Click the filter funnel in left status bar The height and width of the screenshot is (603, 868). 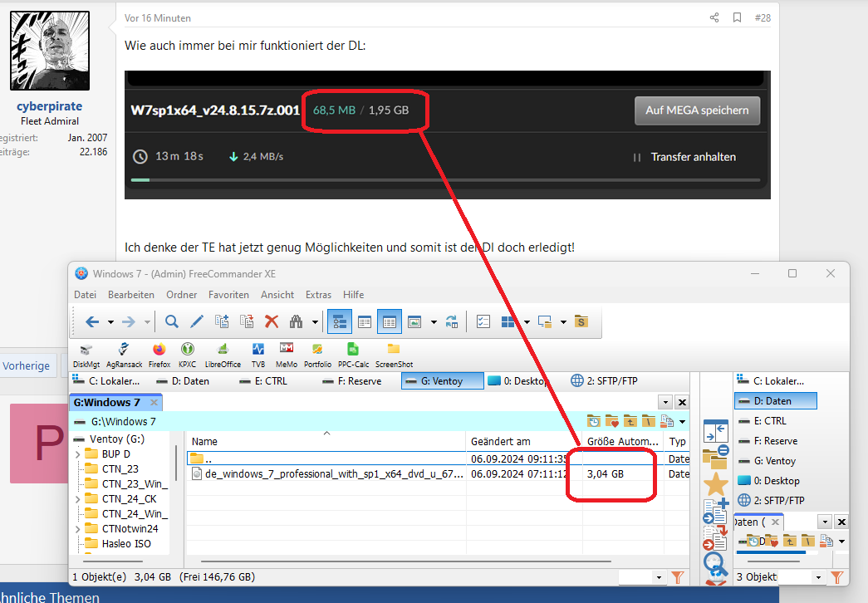pyautogui.click(x=678, y=577)
